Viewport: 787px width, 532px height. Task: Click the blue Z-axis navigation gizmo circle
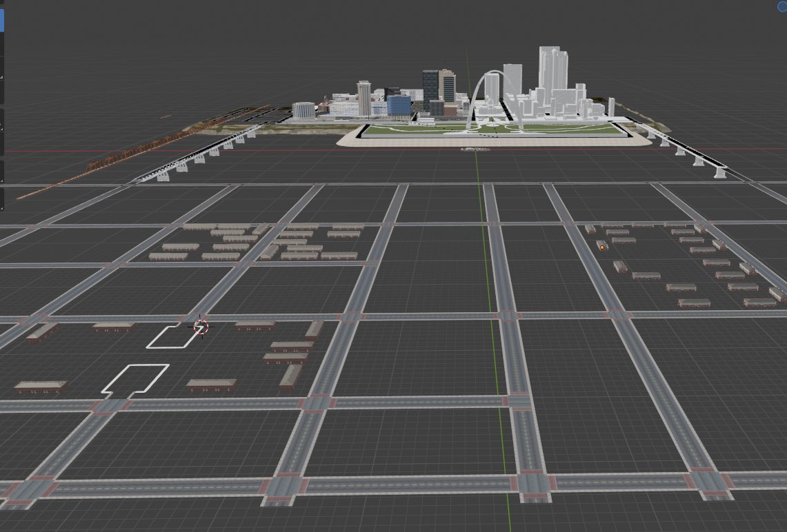783,6
